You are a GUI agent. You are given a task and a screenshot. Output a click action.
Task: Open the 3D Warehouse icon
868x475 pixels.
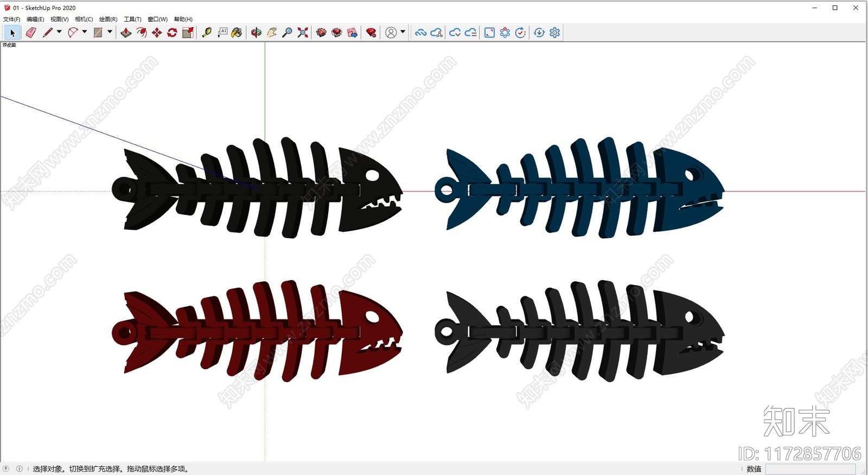click(321, 33)
